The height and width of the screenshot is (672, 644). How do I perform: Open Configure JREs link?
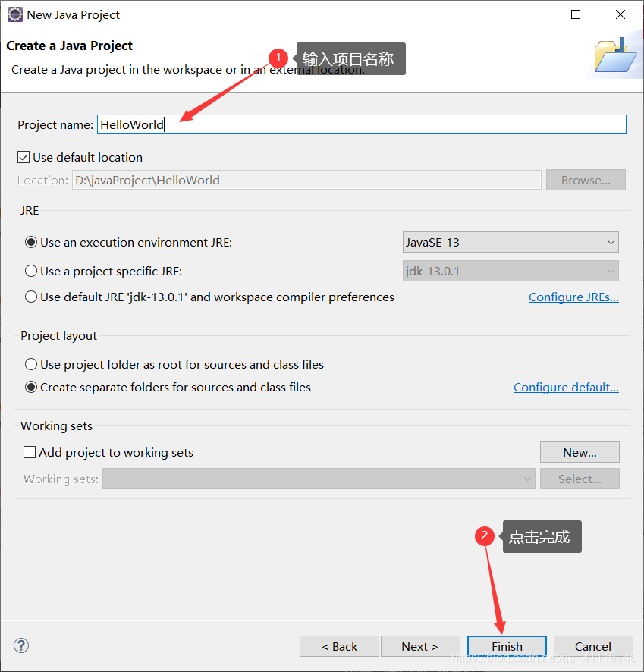[573, 297]
